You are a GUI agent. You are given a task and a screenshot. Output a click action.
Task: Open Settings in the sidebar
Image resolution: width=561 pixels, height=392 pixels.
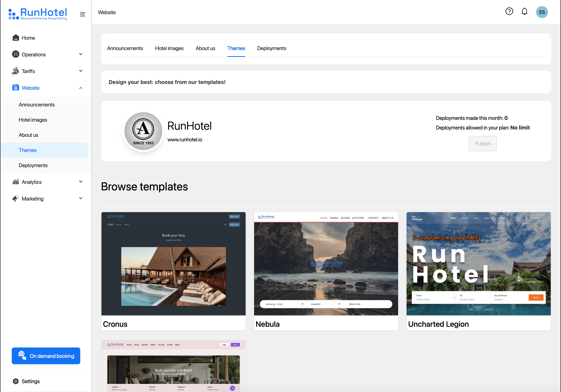point(31,381)
